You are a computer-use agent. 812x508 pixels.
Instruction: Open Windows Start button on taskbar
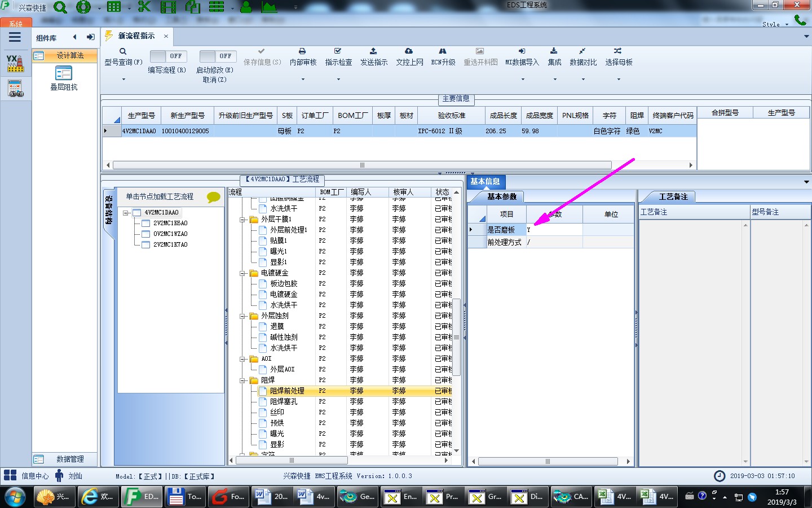click(14, 497)
